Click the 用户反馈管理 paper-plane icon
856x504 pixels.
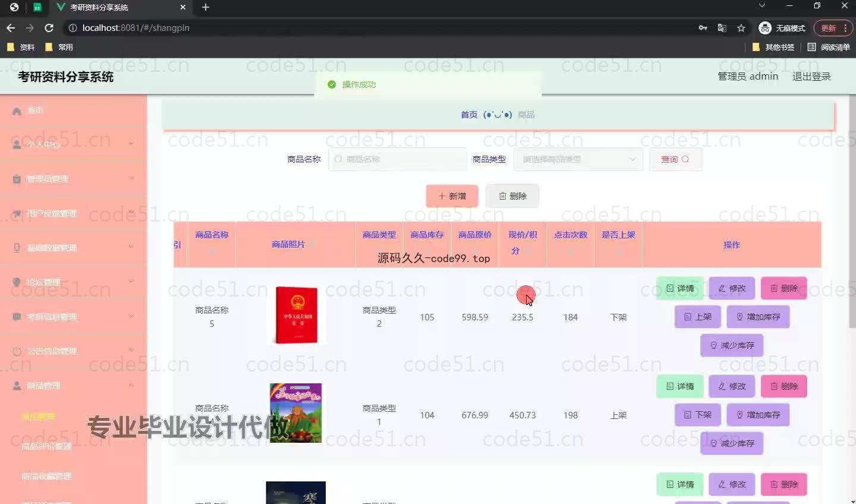coord(17,213)
